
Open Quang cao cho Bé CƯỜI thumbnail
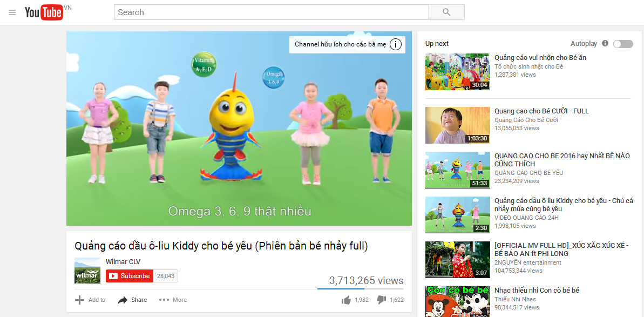click(x=458, y=125)
